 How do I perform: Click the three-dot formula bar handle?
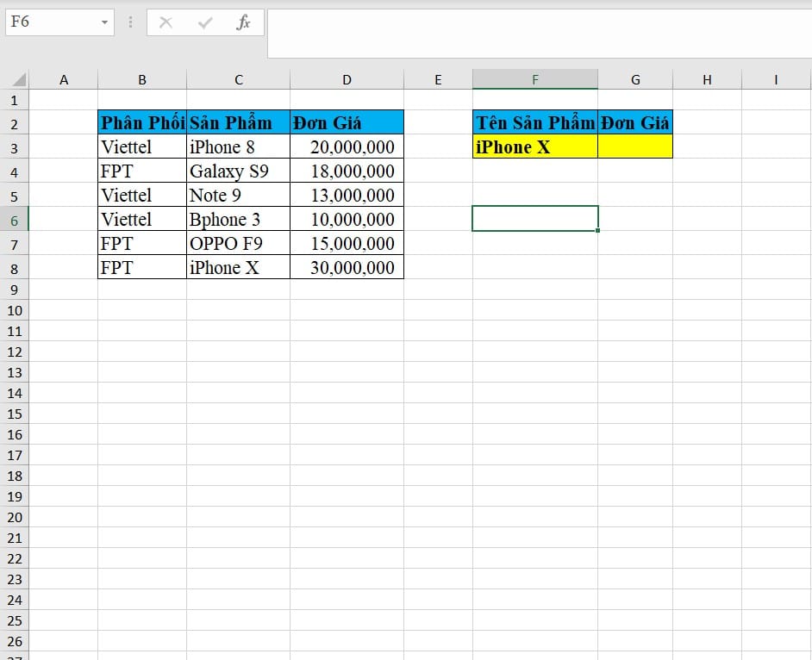tap(130, 22)
